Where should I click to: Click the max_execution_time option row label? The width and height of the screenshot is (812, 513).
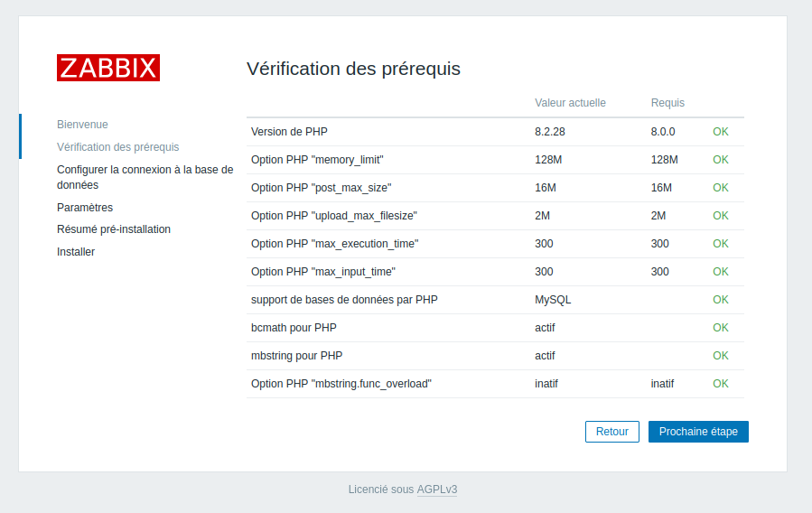tap(334, 244)
